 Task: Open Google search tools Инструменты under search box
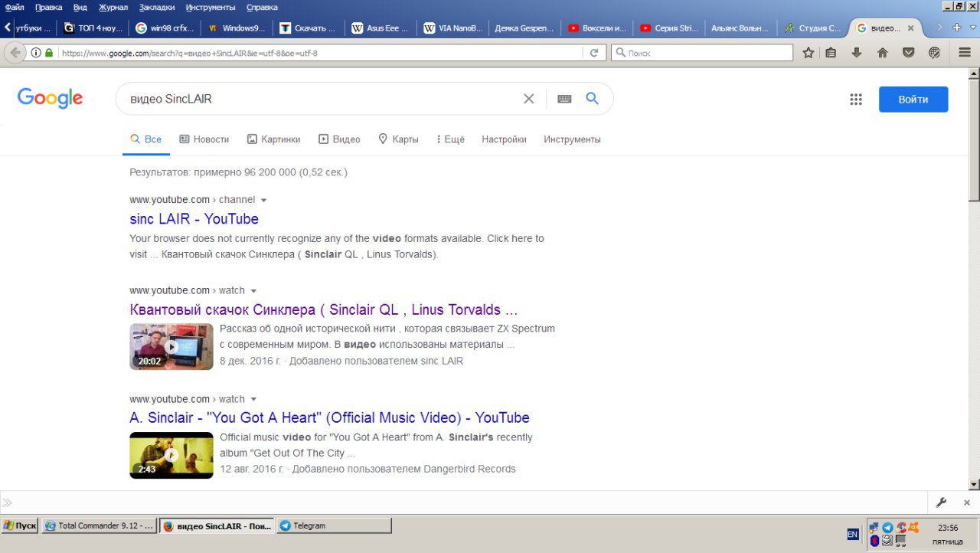point(572,139)
